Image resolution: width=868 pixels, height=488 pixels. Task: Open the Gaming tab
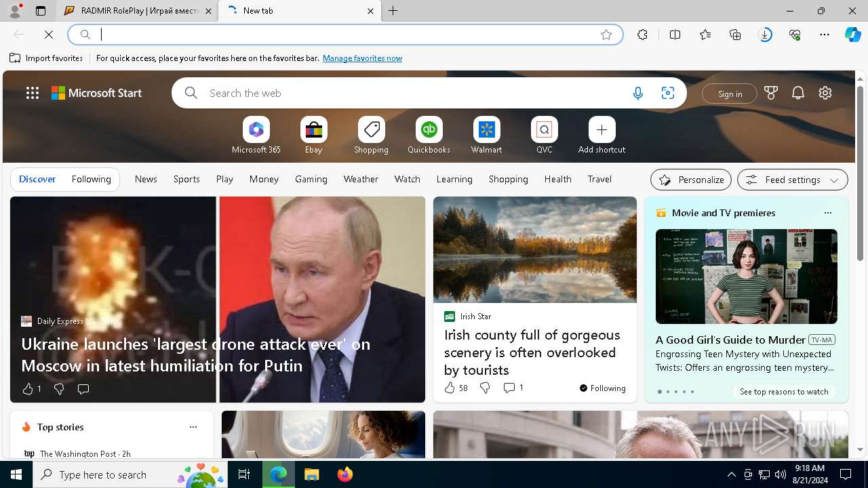click(x=311, y=179)
